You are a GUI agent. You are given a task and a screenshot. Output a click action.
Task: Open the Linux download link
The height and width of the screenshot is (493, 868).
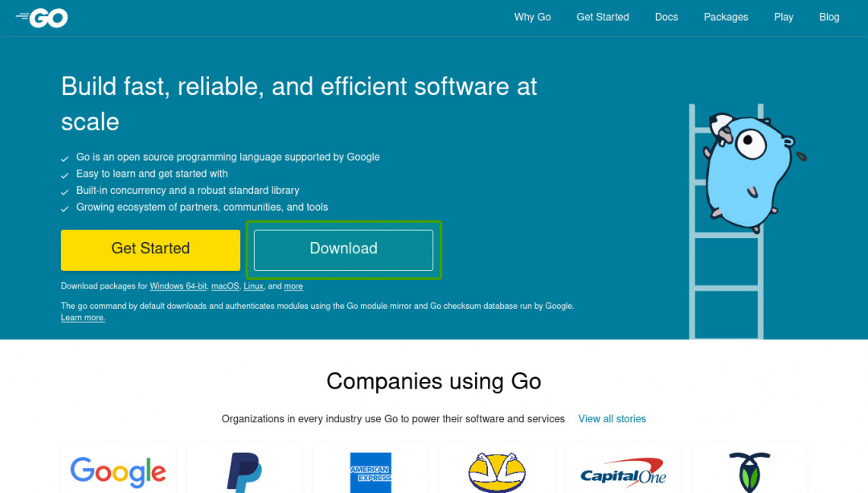tap(253, 286)
